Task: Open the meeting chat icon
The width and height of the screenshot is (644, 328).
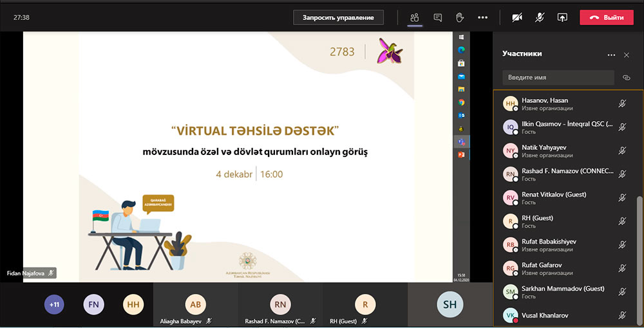Action: [438, 17]
